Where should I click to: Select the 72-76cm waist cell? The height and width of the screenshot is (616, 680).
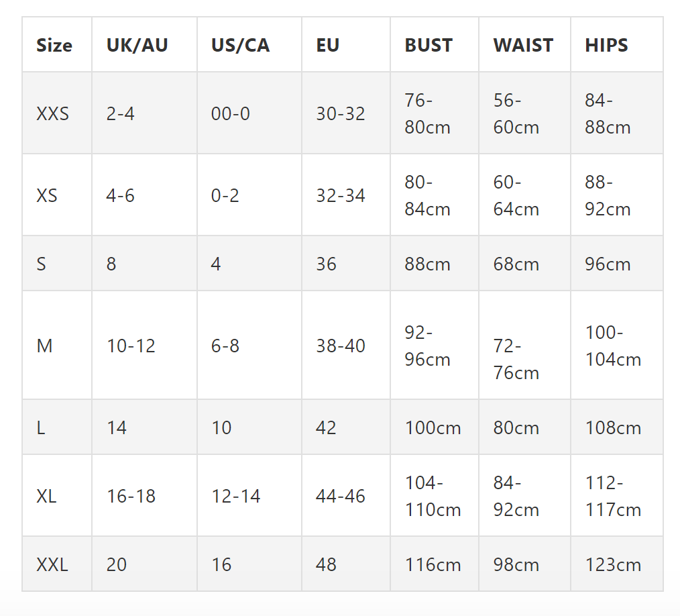coord(516,359)
